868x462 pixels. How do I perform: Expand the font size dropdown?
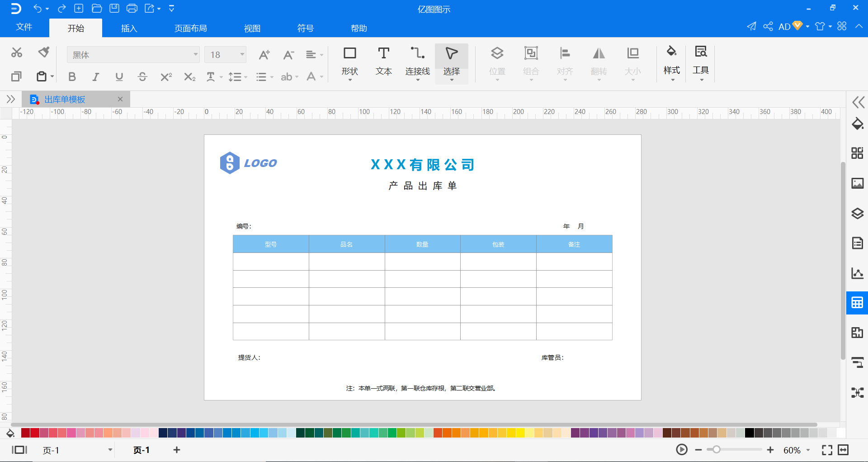click(242, 55)
